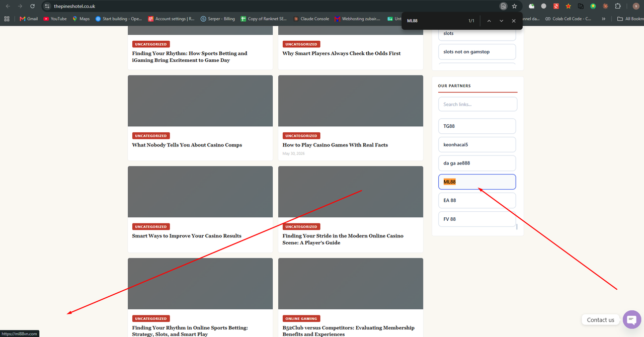Open How to Play Casino Games With Real Facts

pos(335,145)
